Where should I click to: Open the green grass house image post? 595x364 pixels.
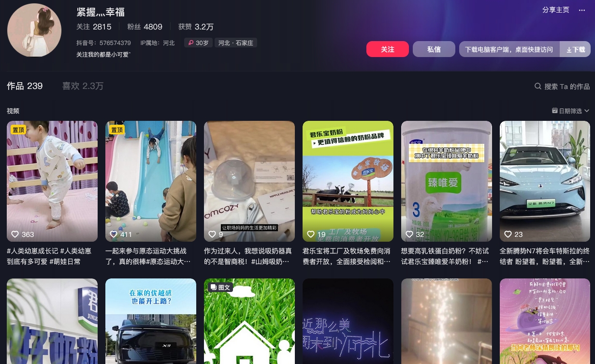click(249, 321)
